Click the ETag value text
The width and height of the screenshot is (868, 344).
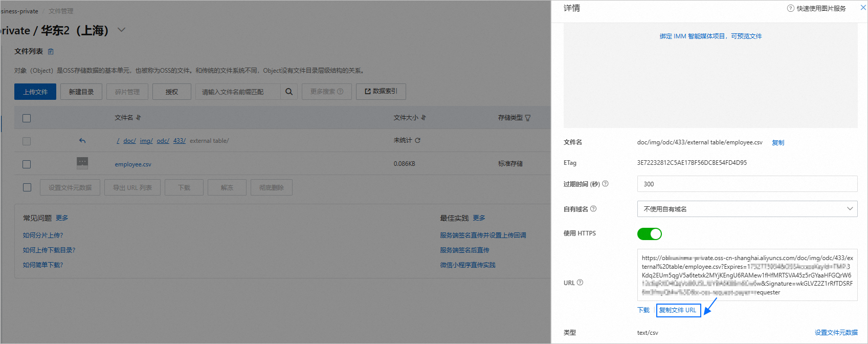692,163
